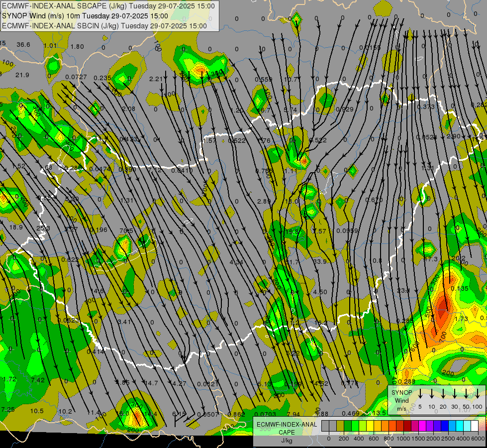Screen dimensions: 487x448
Task: Select the pure blue CAPE legend swatch
Action: (x=445, y=426)
